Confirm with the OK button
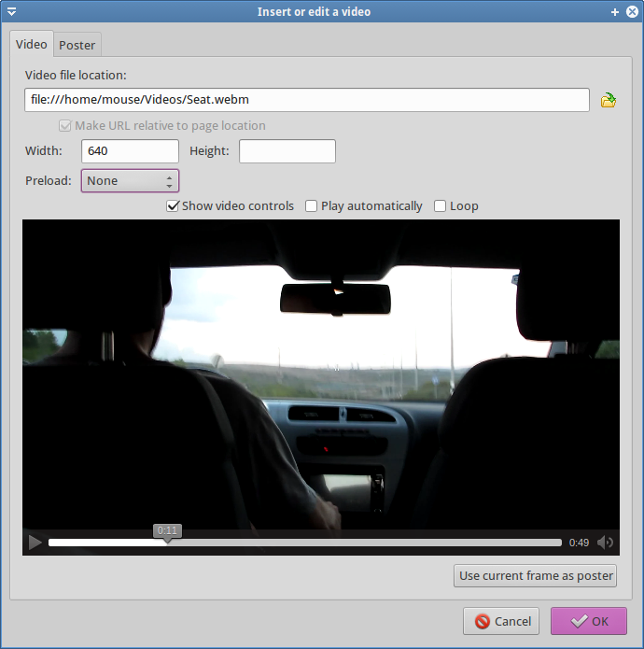 [589, 621]
